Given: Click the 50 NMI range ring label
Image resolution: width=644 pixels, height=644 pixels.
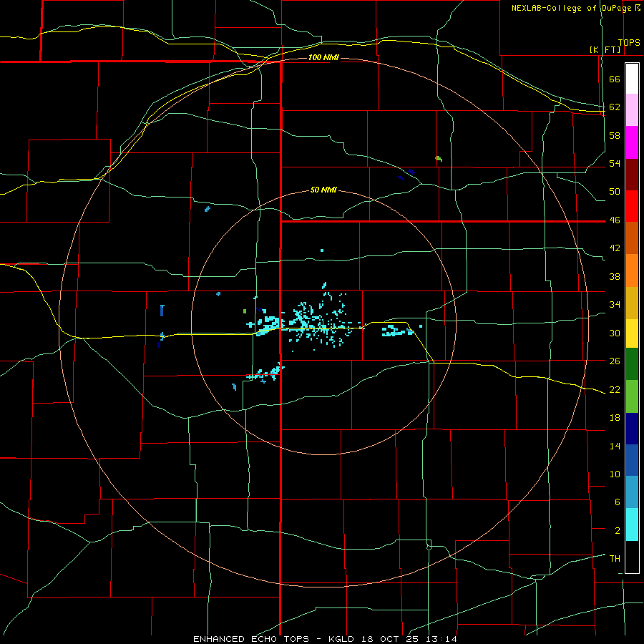Looking at the screenshot, I should [x=323, y=190].
